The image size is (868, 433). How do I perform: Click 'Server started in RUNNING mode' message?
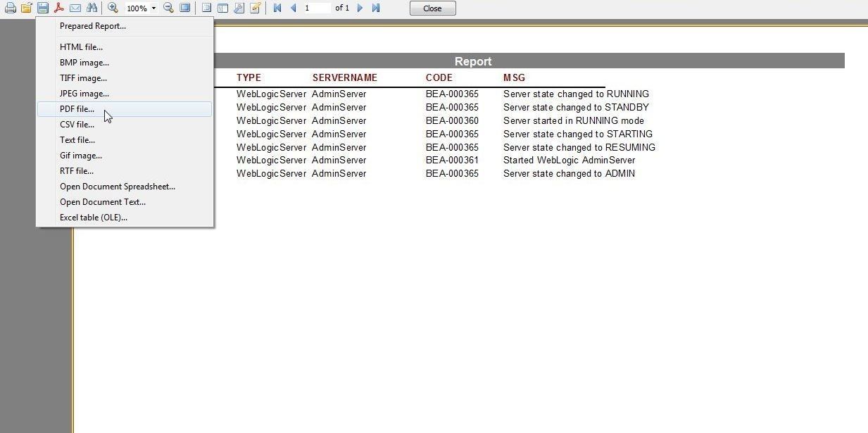pyautogui.click(x=573, y=120)
